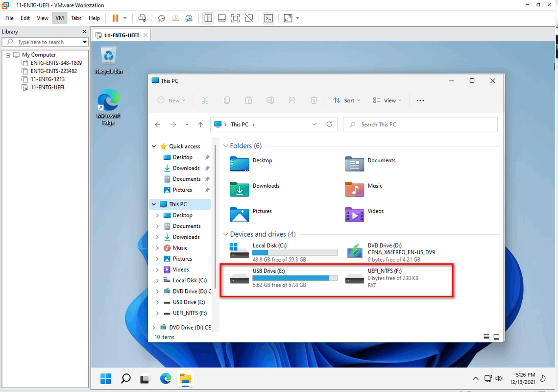
Task: Open the View menu in VMware
Action: tap(43, 18)
